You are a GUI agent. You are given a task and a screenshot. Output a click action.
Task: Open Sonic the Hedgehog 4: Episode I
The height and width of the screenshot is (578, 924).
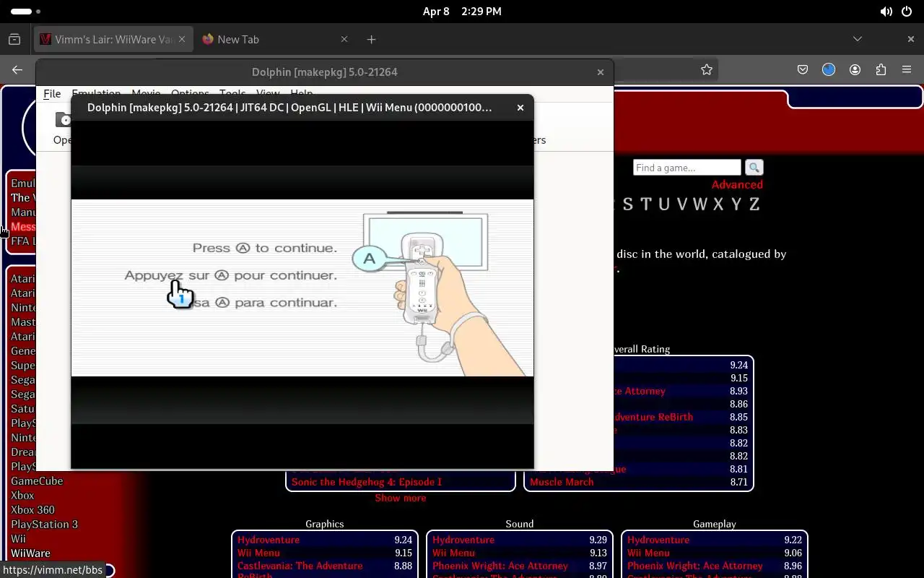point(367,482)
